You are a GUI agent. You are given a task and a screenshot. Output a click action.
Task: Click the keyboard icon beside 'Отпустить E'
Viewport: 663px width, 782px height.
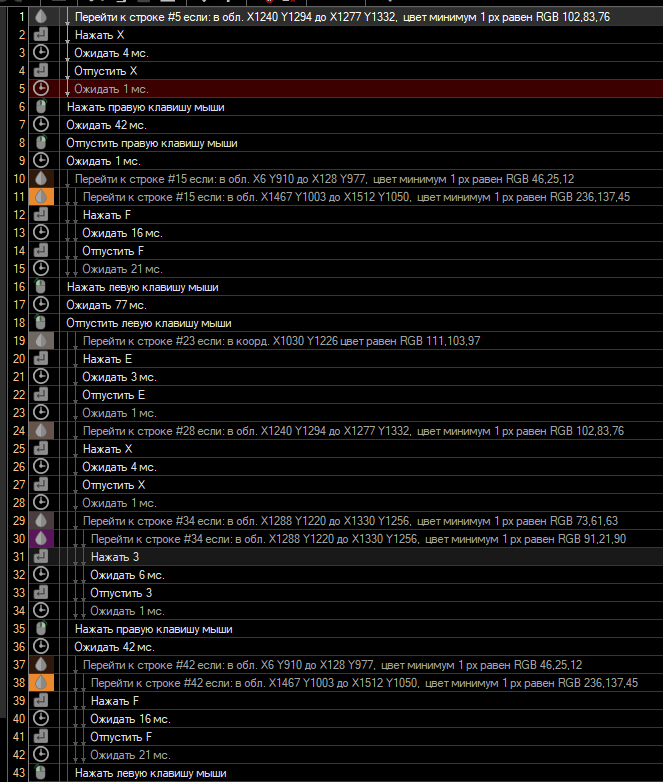point(41,394)
